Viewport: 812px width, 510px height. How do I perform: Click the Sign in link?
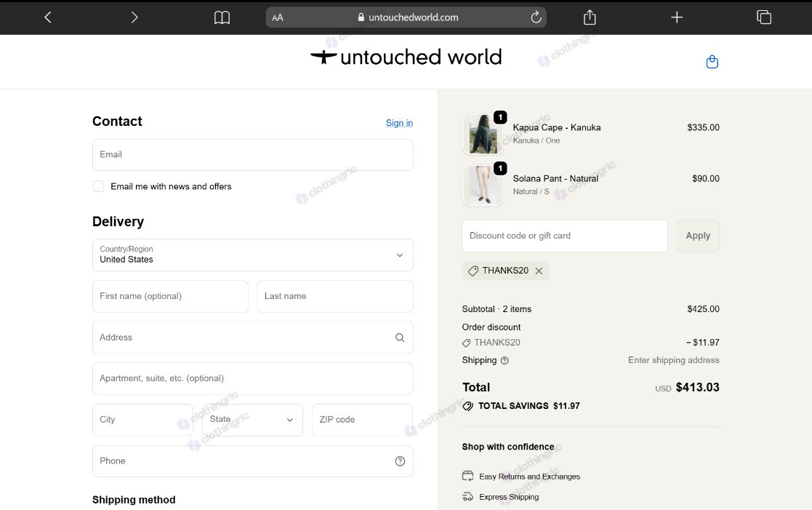pyautogui.click(x=399, y=123)
